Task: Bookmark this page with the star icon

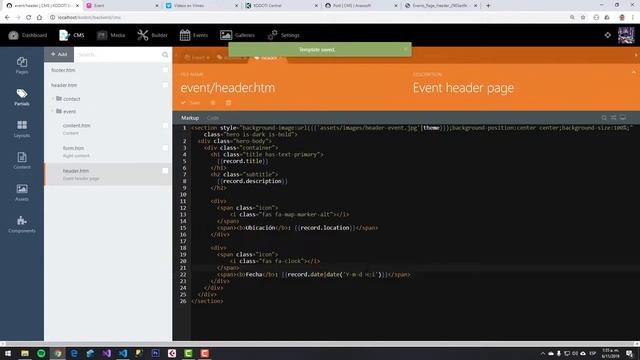Action: click(x=583, y=18)
